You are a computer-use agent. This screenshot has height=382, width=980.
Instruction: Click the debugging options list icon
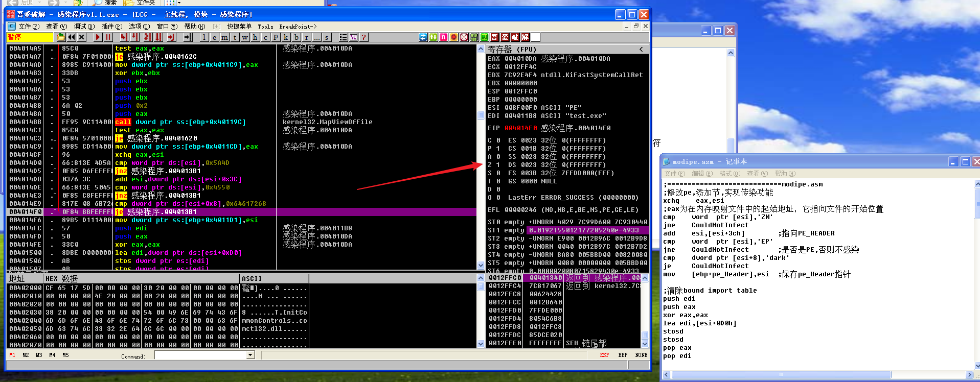point(343,37)
